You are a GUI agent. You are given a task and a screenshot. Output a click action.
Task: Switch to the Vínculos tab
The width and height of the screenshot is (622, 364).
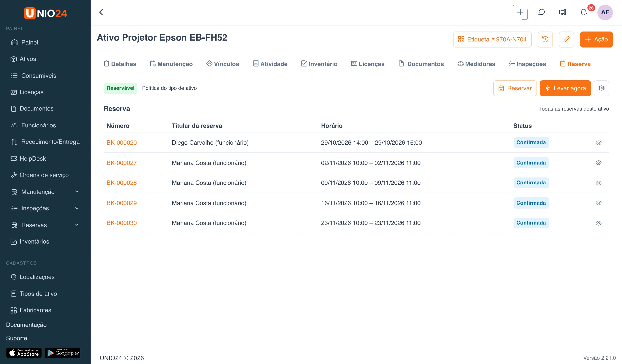(223, 64)
